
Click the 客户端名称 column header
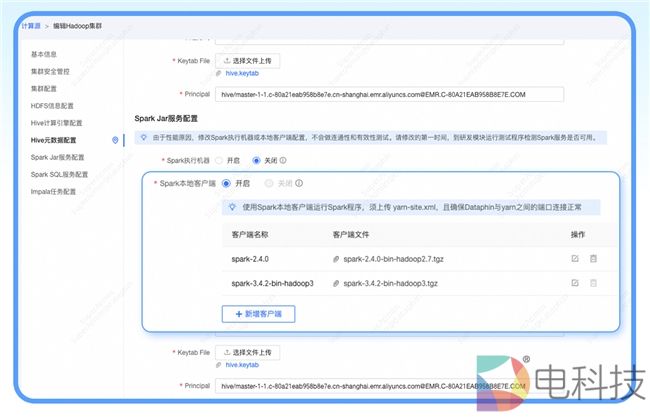250,235
